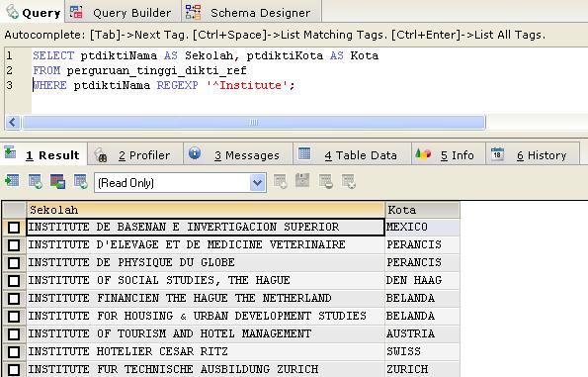Click editor horizontal scrollbar left arrow
This screenshot has height=377, width=588.
13,122
